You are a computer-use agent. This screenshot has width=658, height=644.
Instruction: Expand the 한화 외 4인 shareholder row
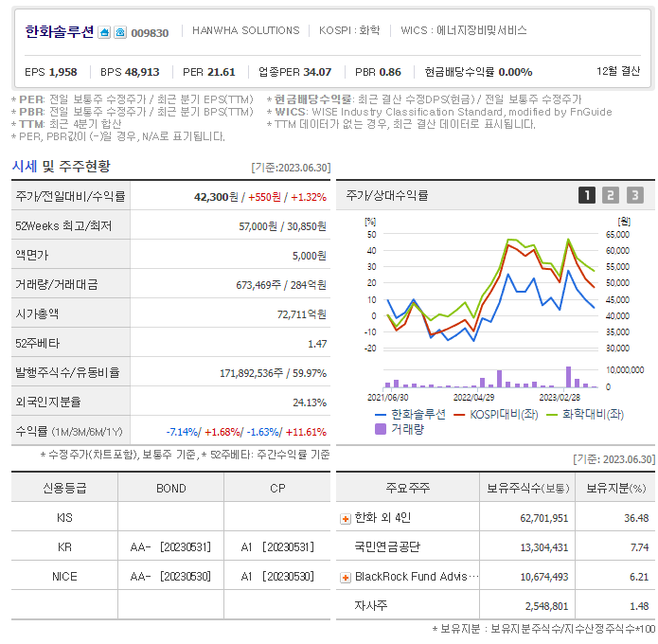346,519
